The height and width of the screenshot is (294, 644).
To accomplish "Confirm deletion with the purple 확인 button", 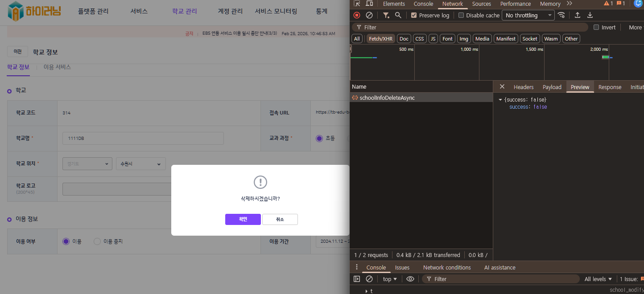I will (x=243, y=219).
